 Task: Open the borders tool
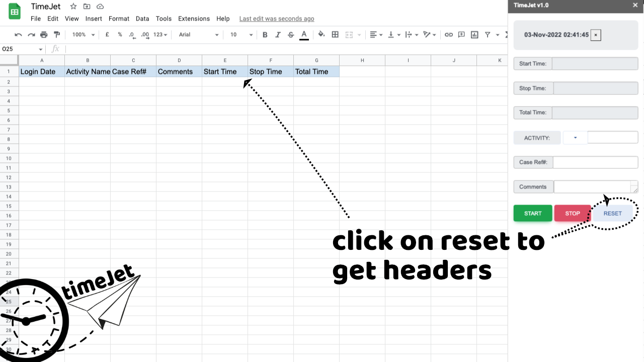coord(335,35)
